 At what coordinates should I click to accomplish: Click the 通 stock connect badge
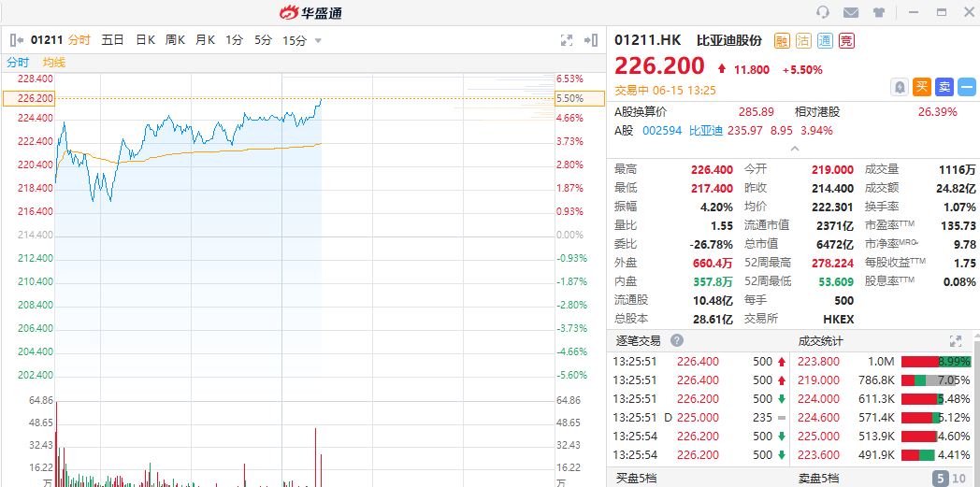(825, 40)
